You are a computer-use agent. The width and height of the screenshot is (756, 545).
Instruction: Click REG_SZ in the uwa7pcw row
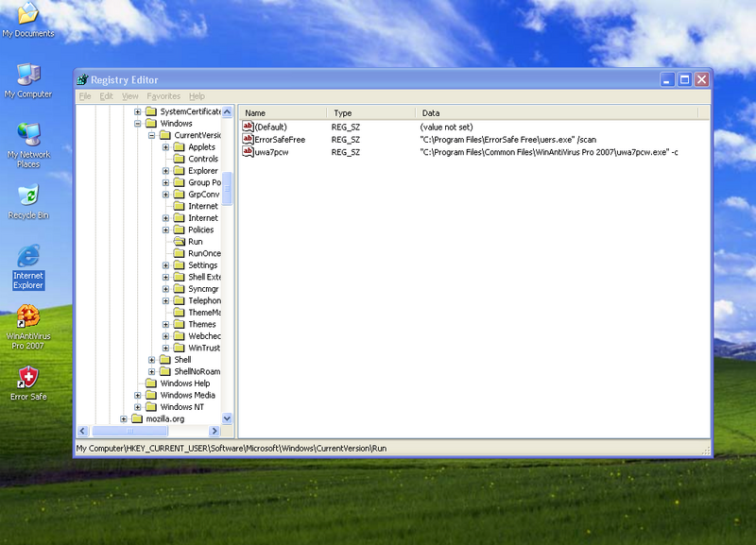tap(346, 152)
